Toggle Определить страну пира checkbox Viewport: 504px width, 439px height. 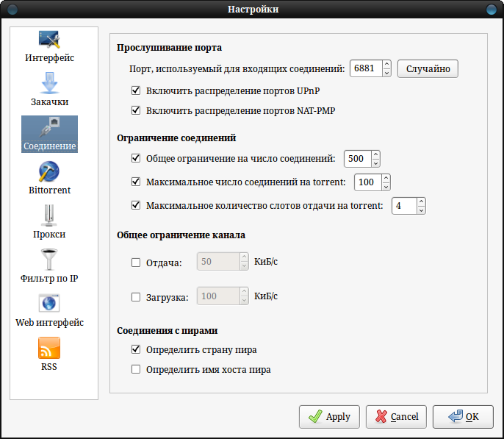click(136, 349)
